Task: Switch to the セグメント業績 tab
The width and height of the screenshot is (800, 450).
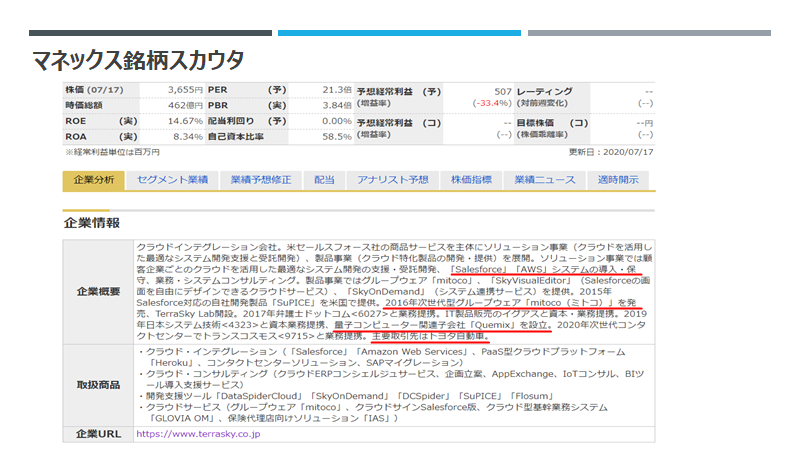Action: tap(172, 180)
